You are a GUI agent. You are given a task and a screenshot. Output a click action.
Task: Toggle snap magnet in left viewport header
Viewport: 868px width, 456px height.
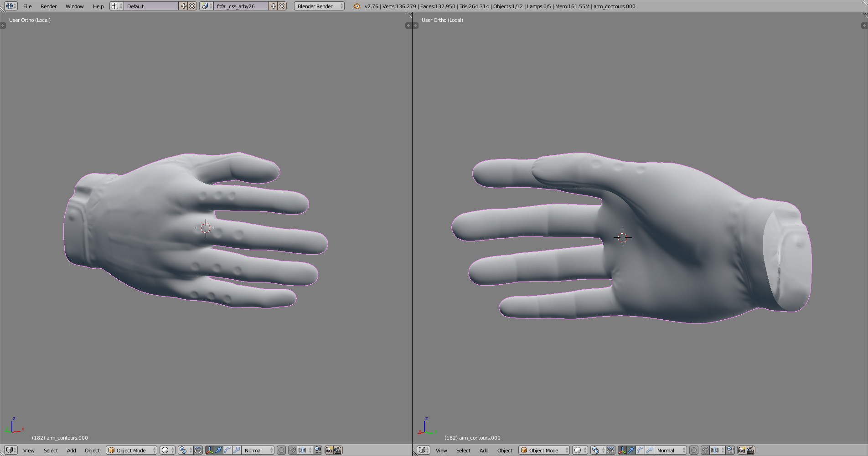tap(292, 450)
